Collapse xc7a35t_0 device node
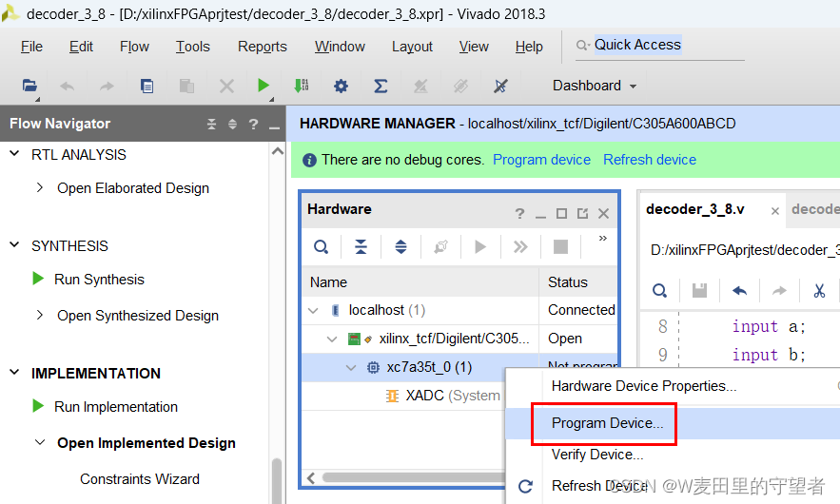Image resolution: width=840 pixels, height=504 pixels. coord(351,367)
